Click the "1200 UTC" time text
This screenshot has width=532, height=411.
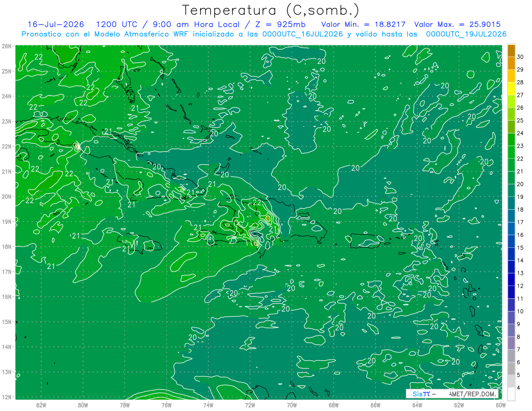point(117,24)
